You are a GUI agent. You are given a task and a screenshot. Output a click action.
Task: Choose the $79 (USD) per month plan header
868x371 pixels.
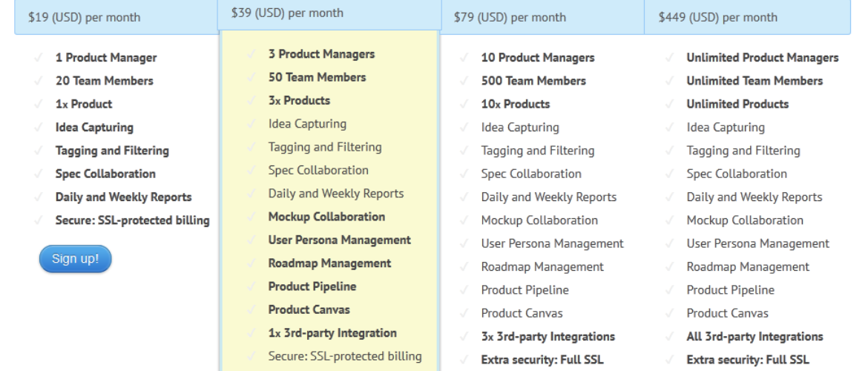510,17
